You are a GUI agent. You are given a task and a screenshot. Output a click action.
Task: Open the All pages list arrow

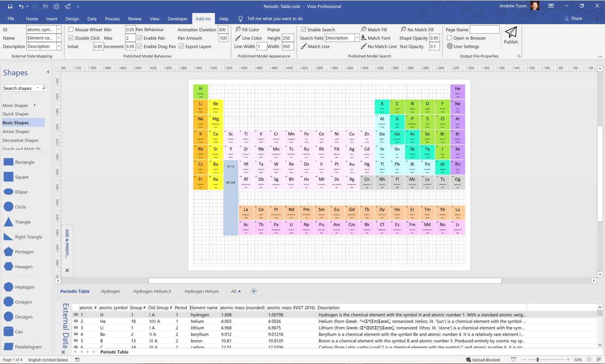(239, 291)
